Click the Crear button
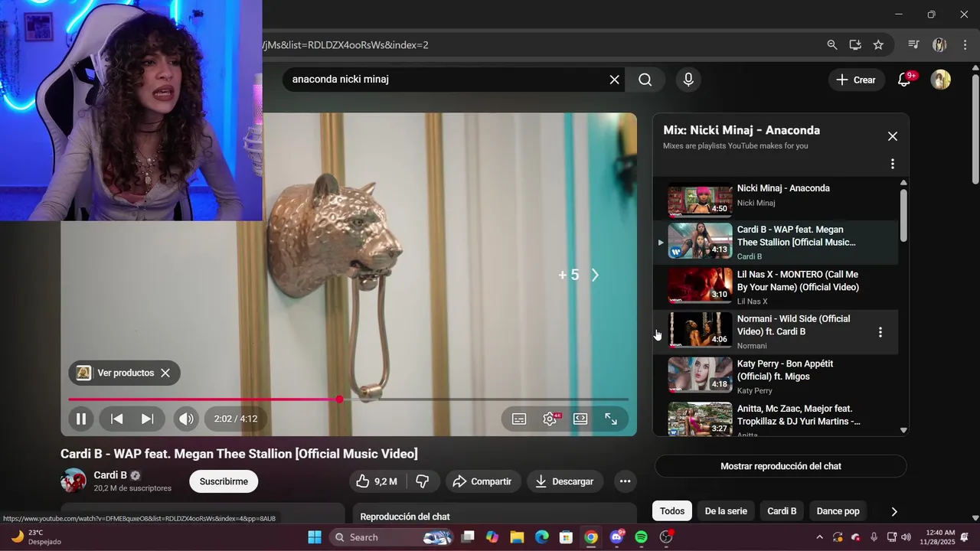Image resolution: width=980 pixels, height=551 pixels. pos(857,80)
